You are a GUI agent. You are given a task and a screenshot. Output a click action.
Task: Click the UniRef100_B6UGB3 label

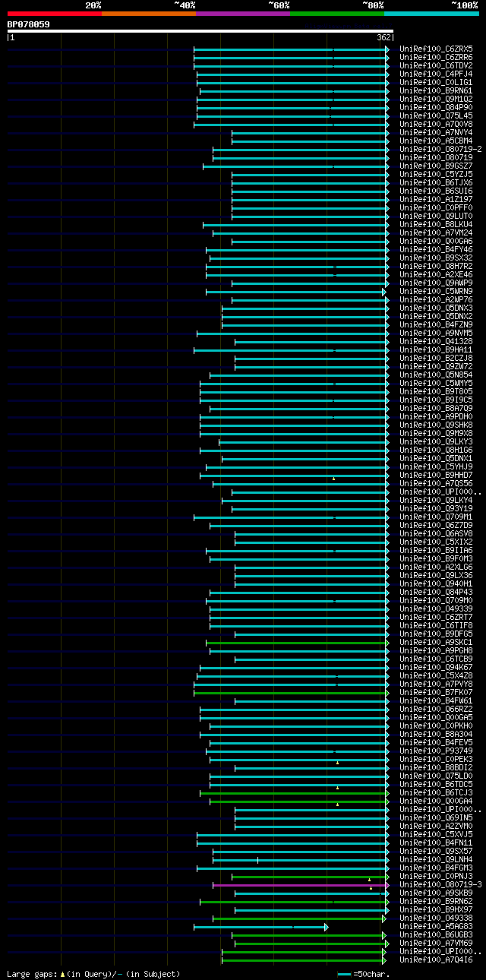(x=436, y=934)
